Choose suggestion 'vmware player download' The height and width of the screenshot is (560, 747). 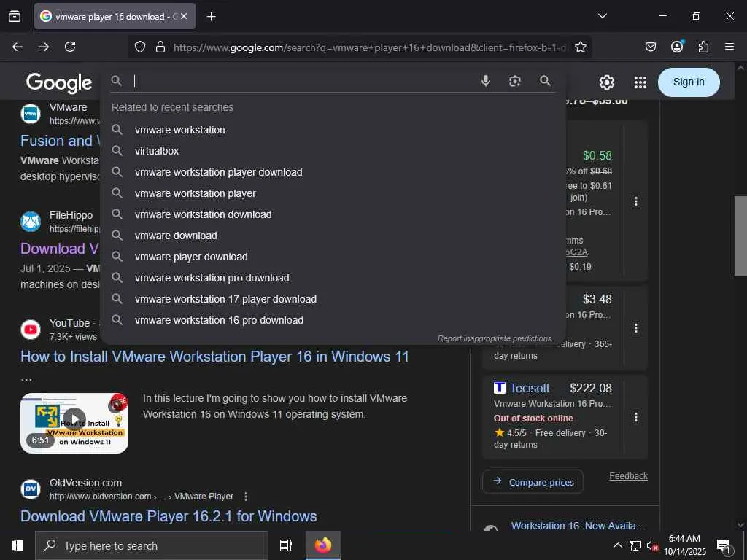point(333,257)
